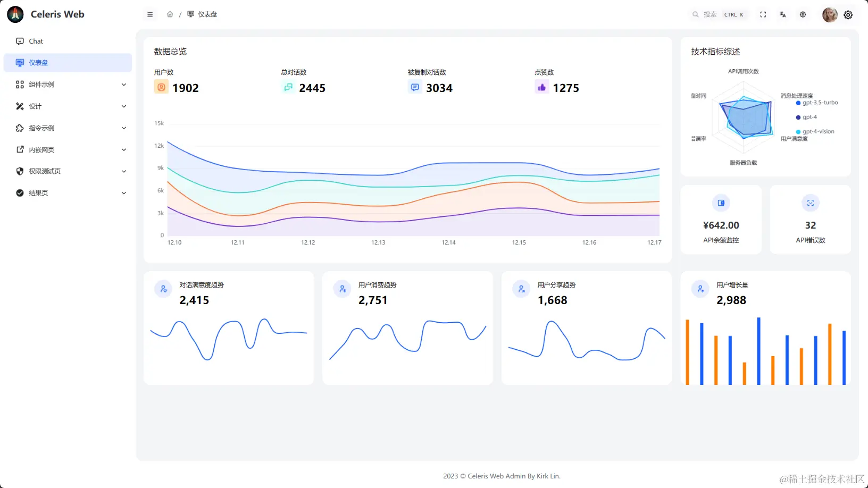Screen dimensions: 868x488
Task: Click the Chat sidebar icon
Action: click(20, 41)
